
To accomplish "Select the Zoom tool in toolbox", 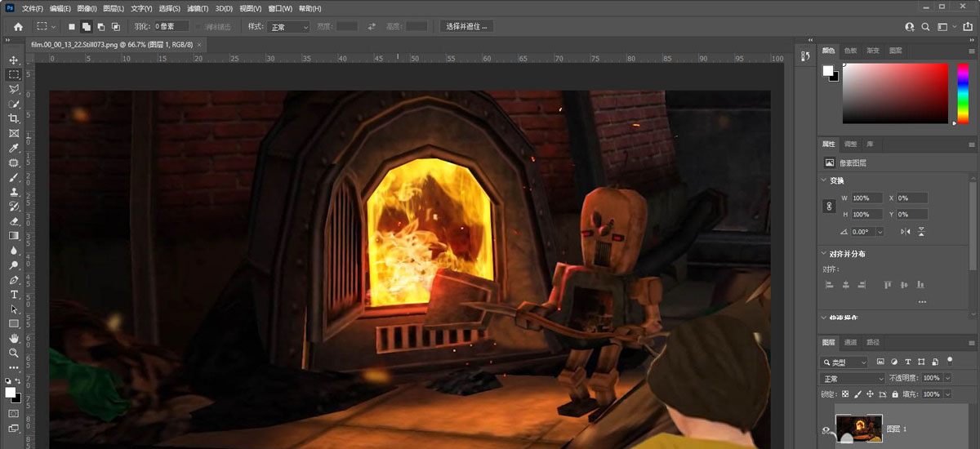I will (14, 353).
